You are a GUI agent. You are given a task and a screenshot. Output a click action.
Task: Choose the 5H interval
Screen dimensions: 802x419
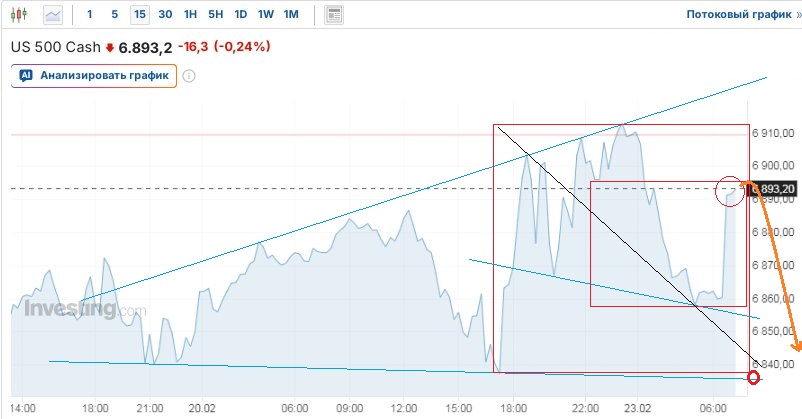[215, 15]
